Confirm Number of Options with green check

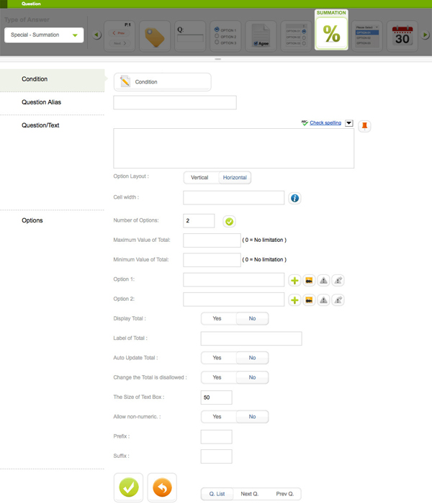[229, 221]
